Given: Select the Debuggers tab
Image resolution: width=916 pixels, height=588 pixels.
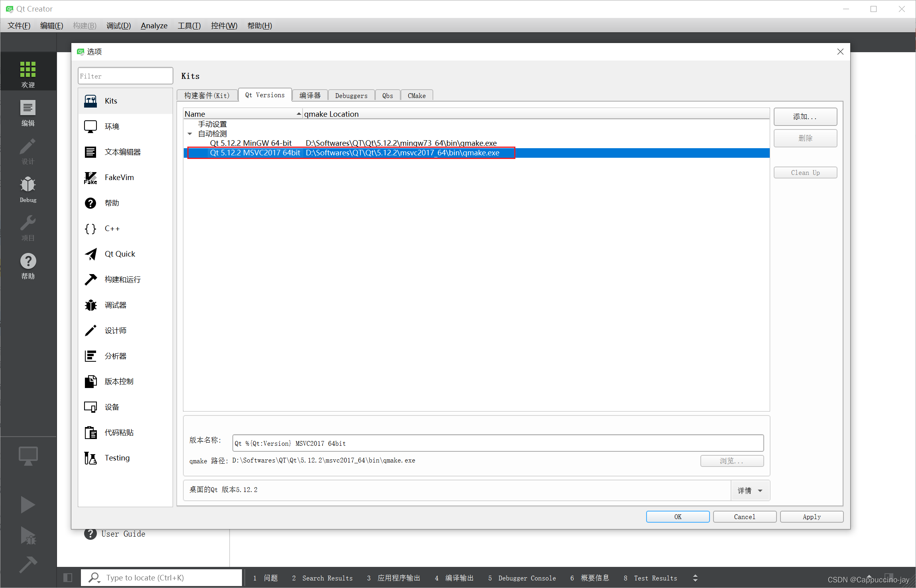Looking at the screenshot, I should click(352, 96).
